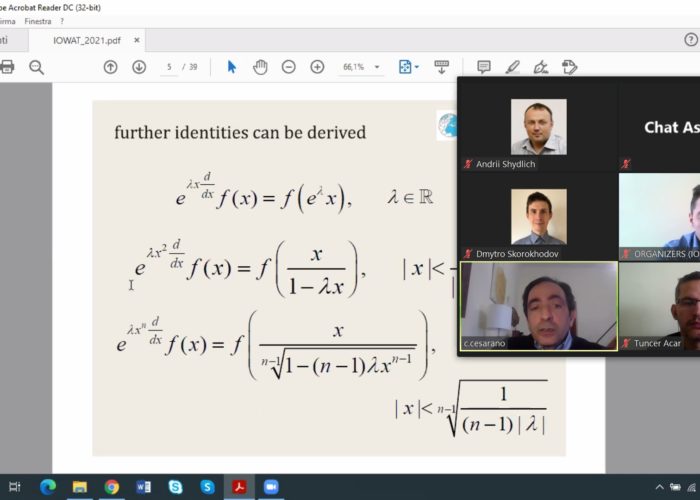Close the IOWAT_2021.pdf tab
The width and height of the screenshot is (700, 500).
point(137,40)
